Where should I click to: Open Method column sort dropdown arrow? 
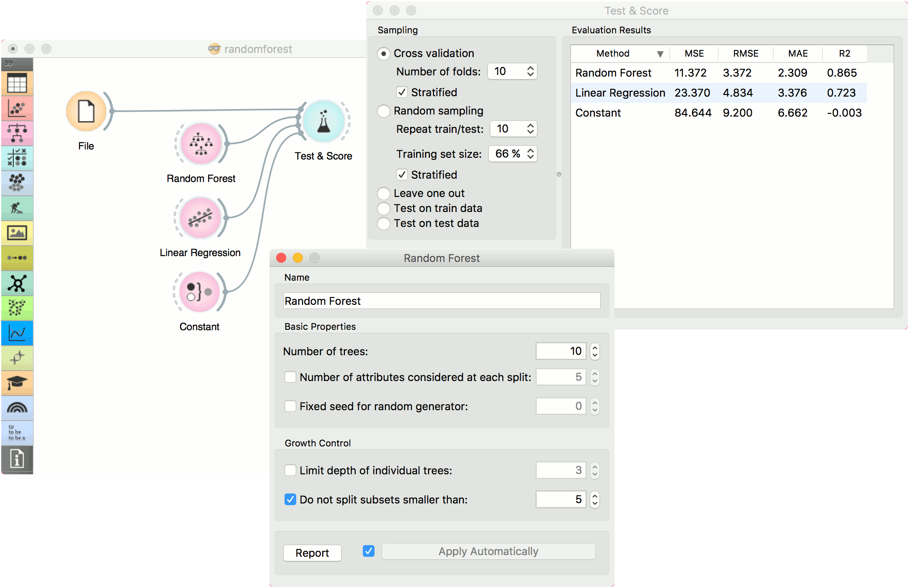[660, 54]
